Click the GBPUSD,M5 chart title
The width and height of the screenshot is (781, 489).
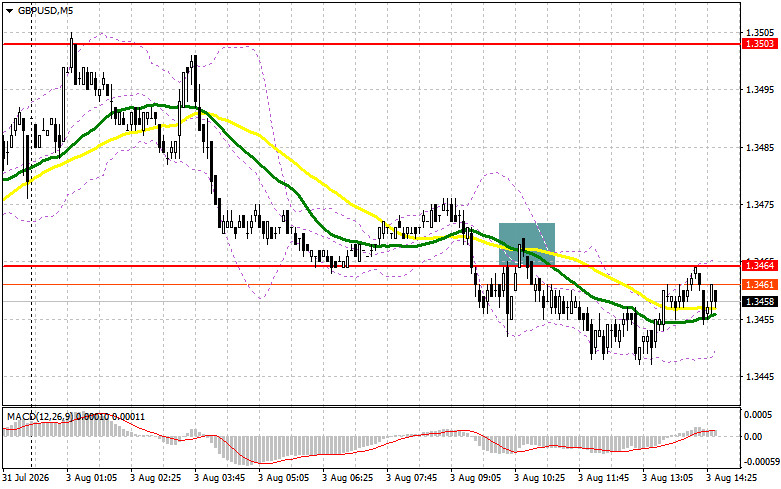45,10
